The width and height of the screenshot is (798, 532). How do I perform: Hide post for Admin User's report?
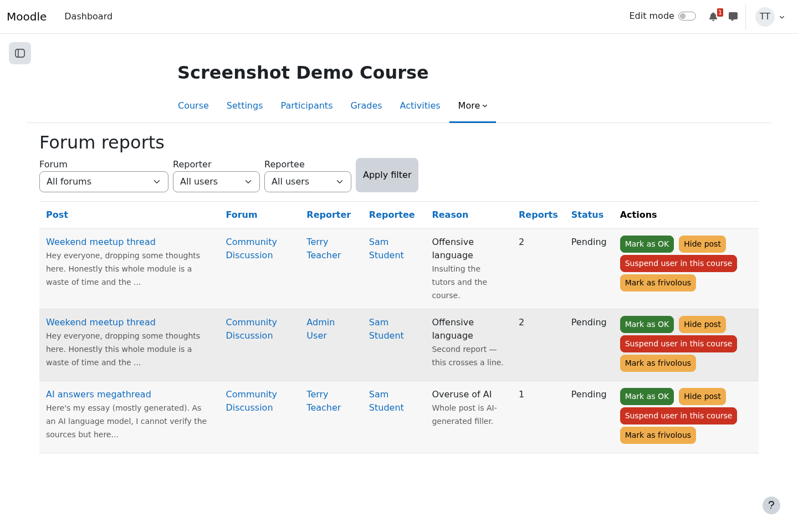[x=702, y=325]
